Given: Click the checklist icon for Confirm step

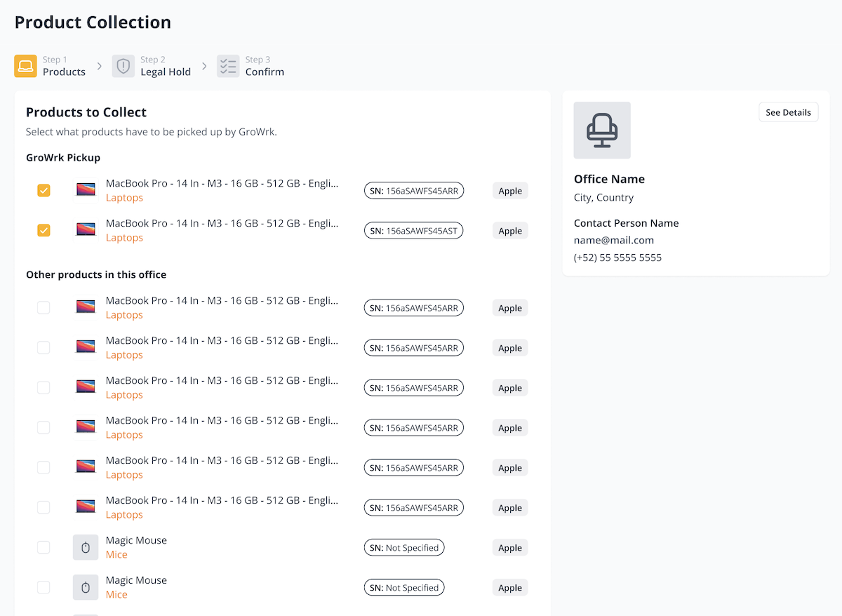Looking at the screenshot, I should click(228, 66).
